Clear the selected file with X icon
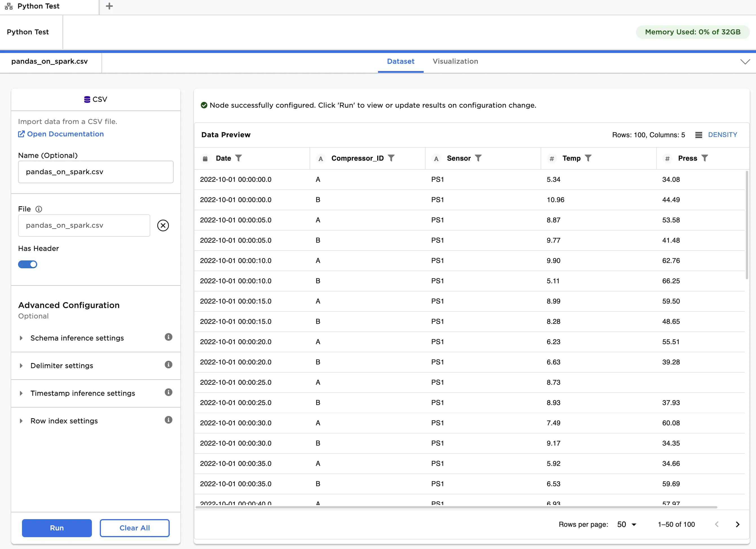This screenshot has width=756, height=549. tap(163, 226)
